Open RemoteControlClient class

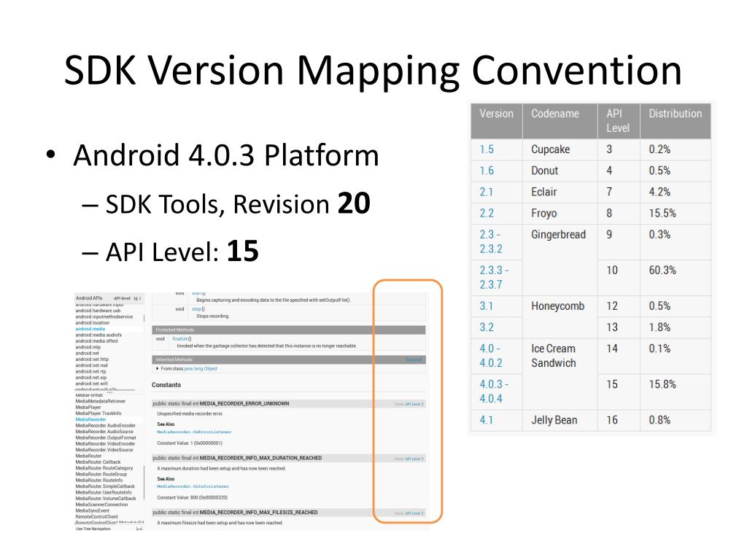coord(96,517)
